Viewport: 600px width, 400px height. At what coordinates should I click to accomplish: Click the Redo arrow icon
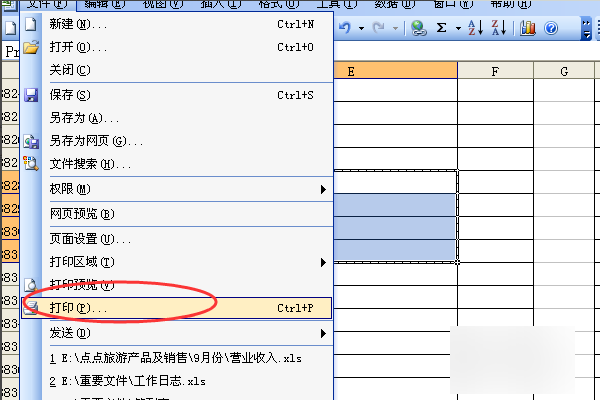coord(378,28)
